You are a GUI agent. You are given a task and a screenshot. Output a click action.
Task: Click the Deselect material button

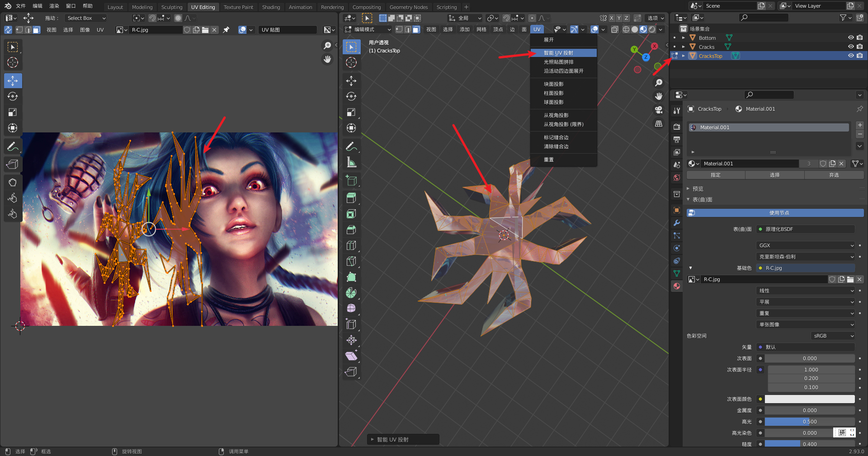[x=834, y=175]
